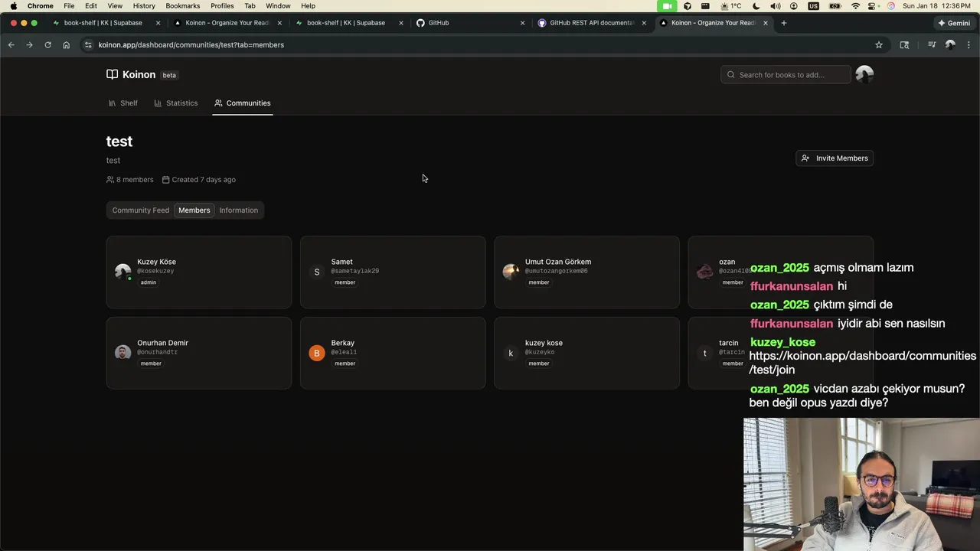
Task: Click the browser forward arrow
Action: [29, 45]
